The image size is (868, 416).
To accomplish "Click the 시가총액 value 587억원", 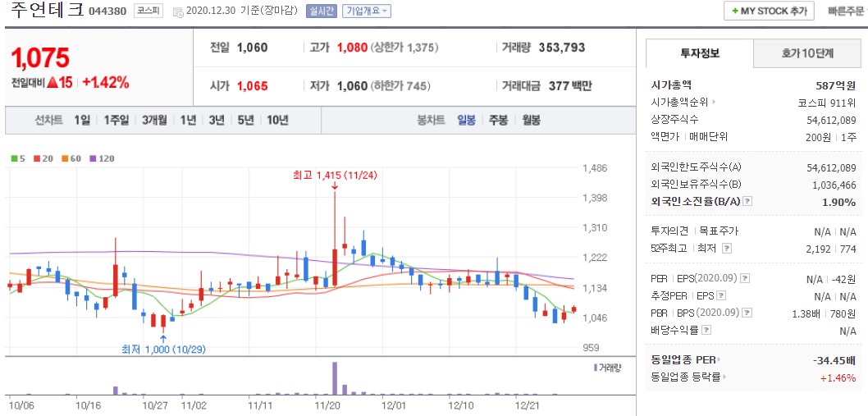I will pos(836,85).
